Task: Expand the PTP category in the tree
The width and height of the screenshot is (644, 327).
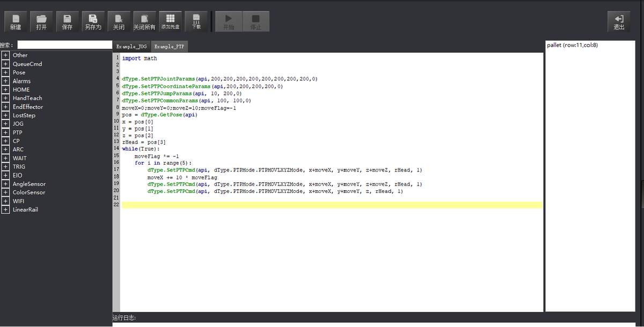Action: pos(5,132)
